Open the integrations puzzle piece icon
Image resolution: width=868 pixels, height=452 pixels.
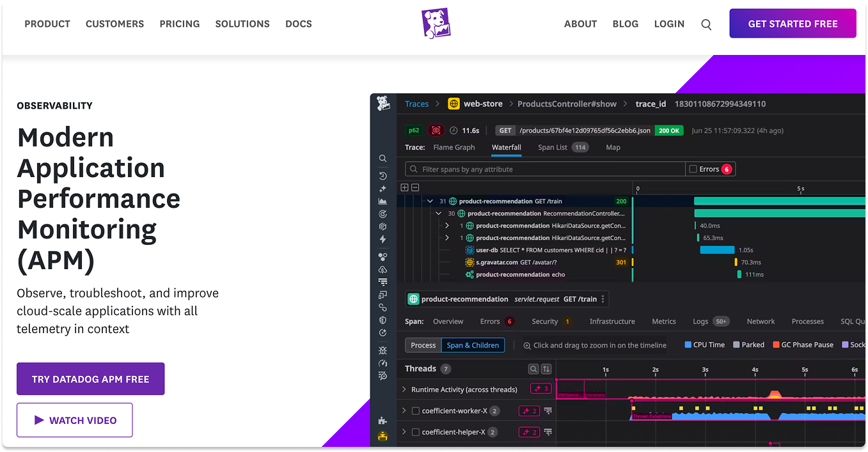(x=383, y=421)
